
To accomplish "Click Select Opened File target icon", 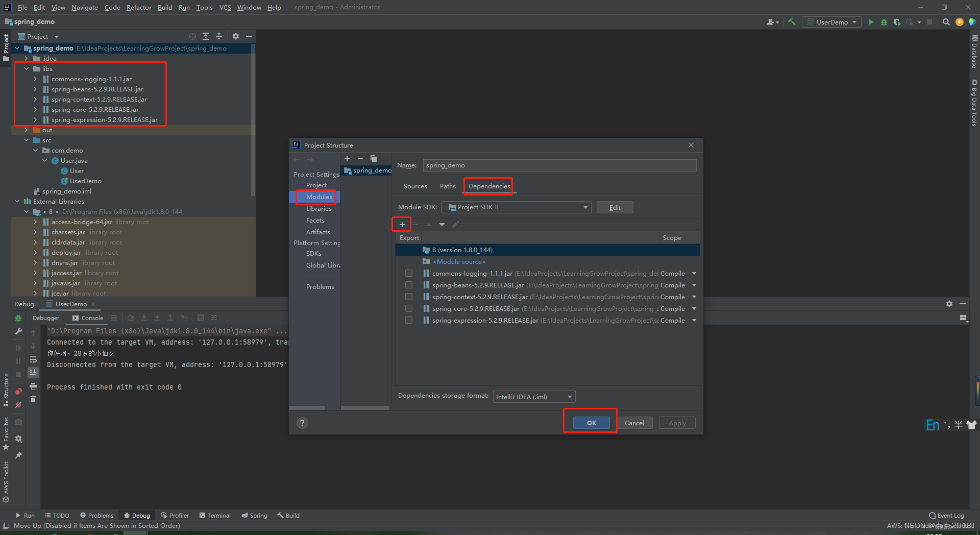I will [x=192, y=36].
